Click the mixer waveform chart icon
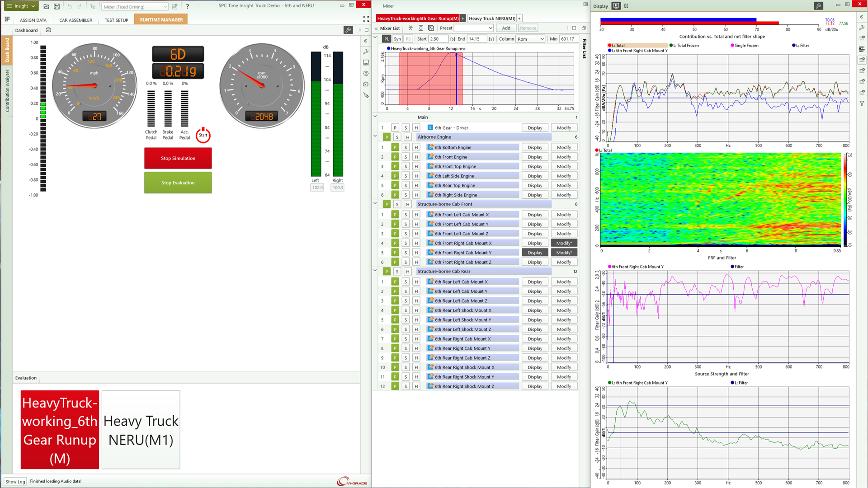 [431, 28]
